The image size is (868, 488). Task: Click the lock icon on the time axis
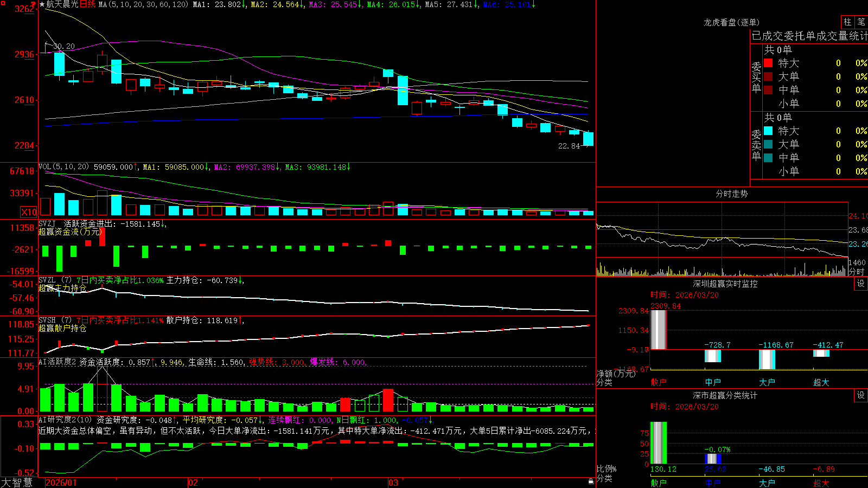point(591,481)
